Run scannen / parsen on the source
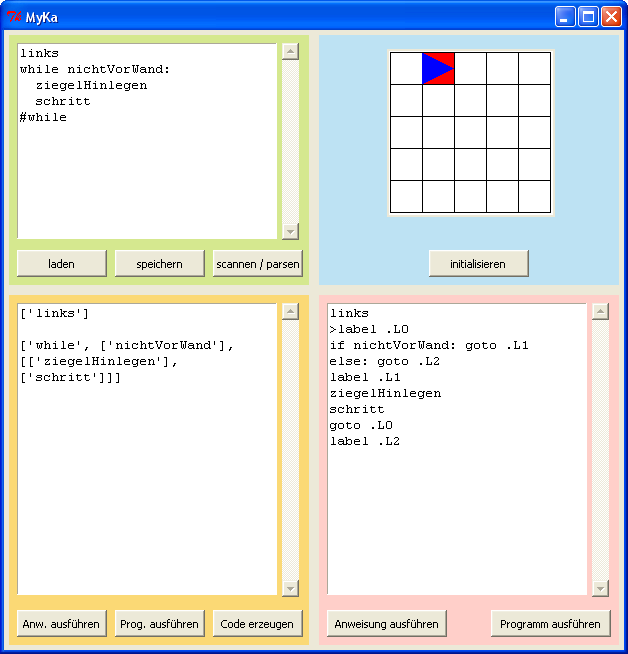 (258, 264)
